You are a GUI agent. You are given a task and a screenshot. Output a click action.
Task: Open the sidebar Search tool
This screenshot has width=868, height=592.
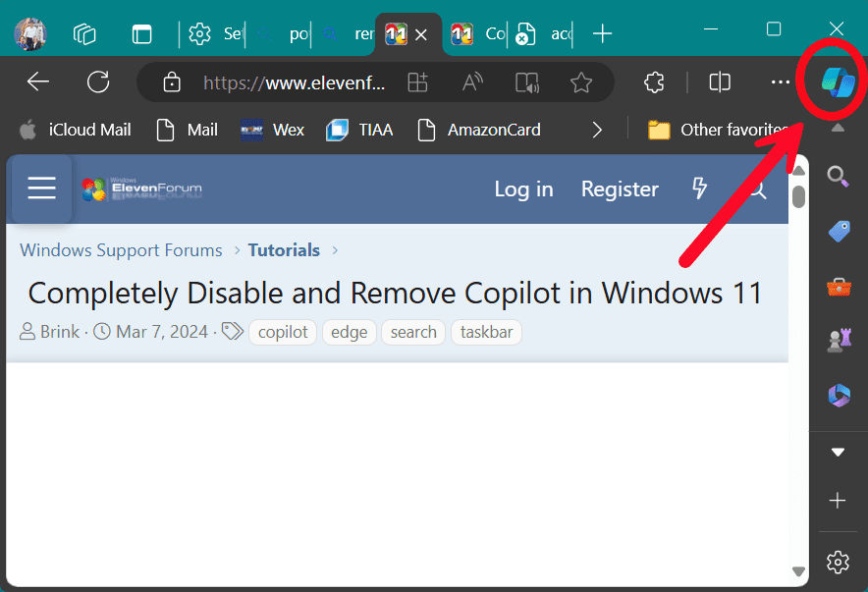click(839, 177)
